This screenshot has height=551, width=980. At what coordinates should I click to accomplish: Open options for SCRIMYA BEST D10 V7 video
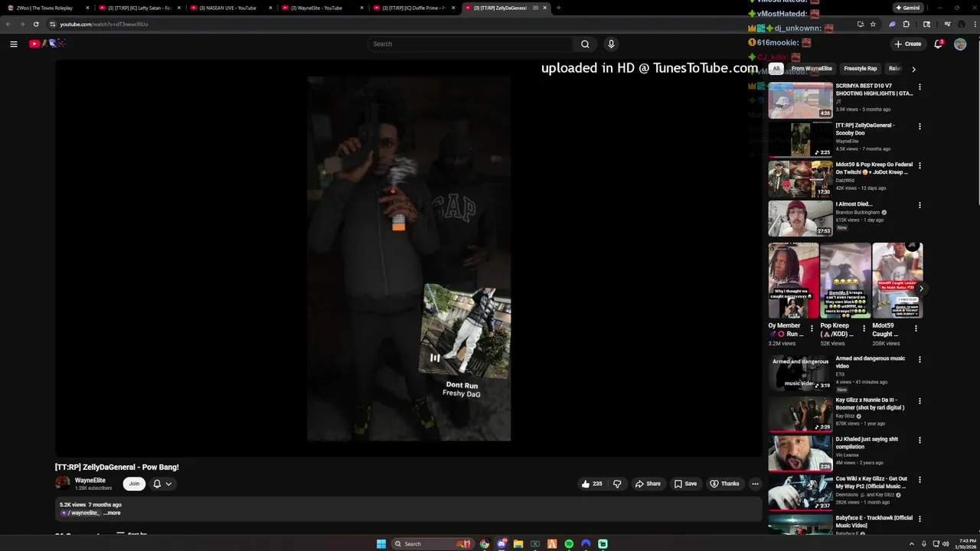point(920,87)
